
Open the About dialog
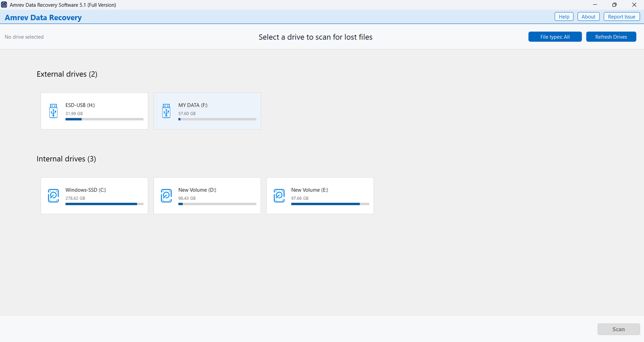pyautogui.click(x=588, y=16)
